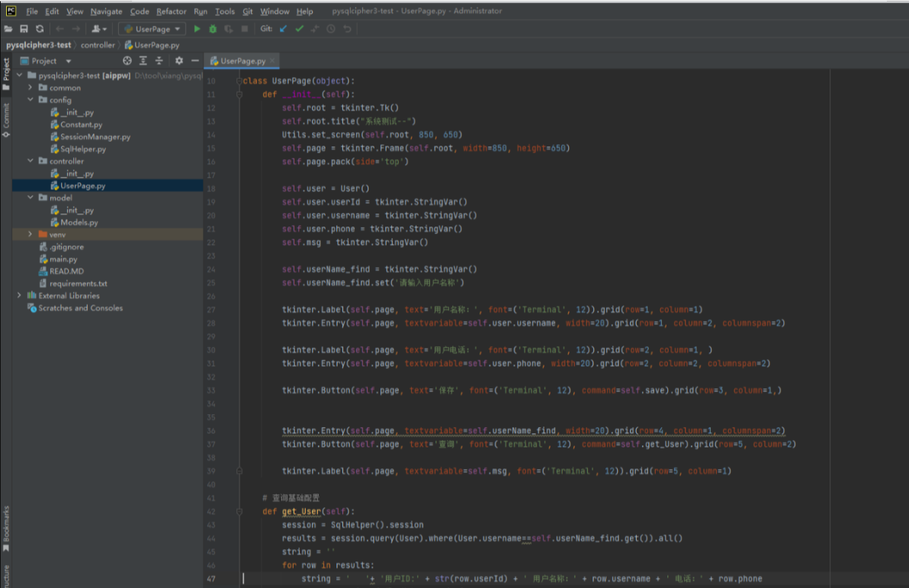Open Git Show History clock icon
The height and width of the screenshot is (588, 909).
point(331,29)
